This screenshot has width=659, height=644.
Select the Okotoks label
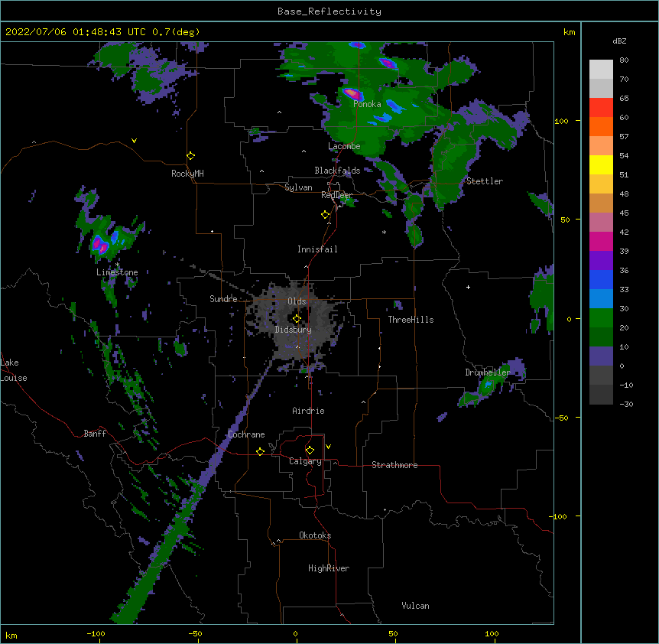(x=315, y=535)
